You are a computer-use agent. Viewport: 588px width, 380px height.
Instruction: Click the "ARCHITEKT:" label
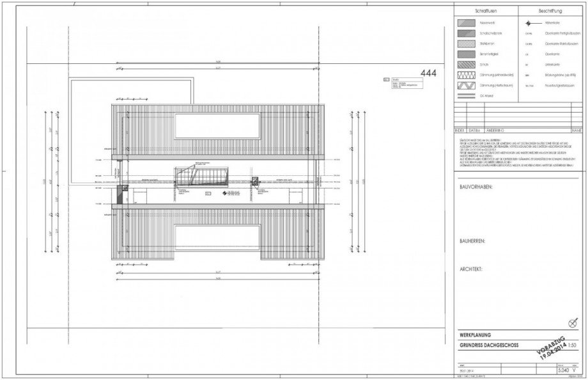pos(471,269)
